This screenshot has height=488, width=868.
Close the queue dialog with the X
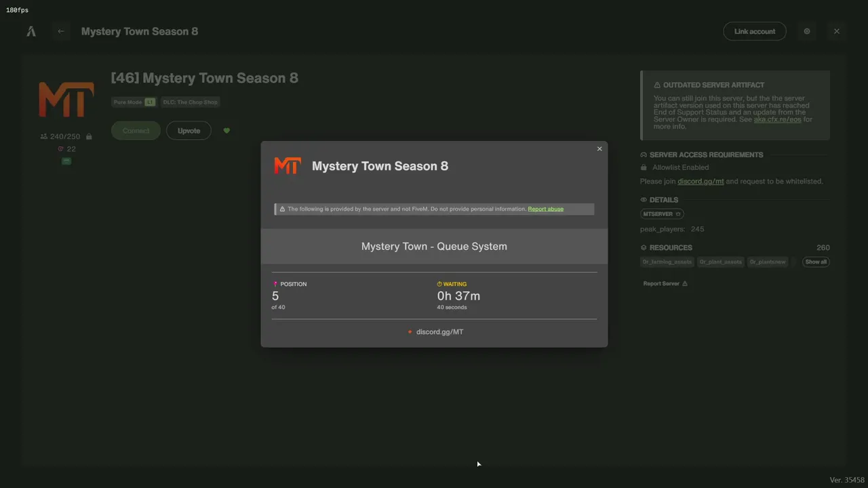coord(599,149)
